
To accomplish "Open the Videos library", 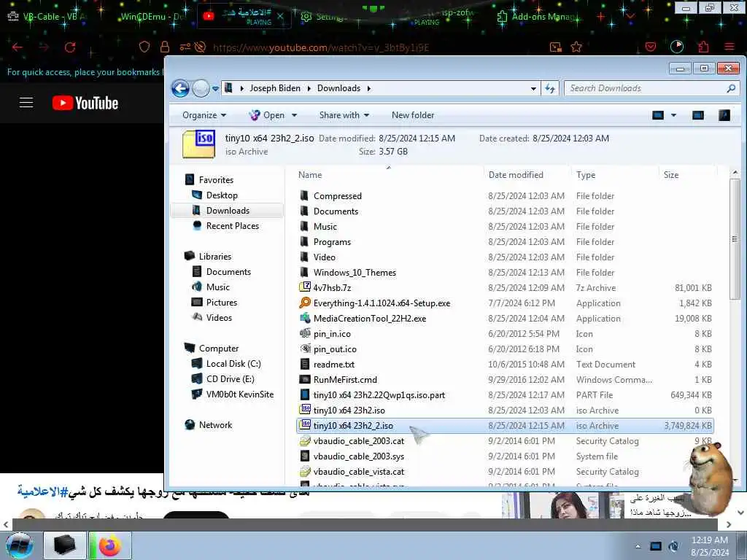I will click(219, 318).
